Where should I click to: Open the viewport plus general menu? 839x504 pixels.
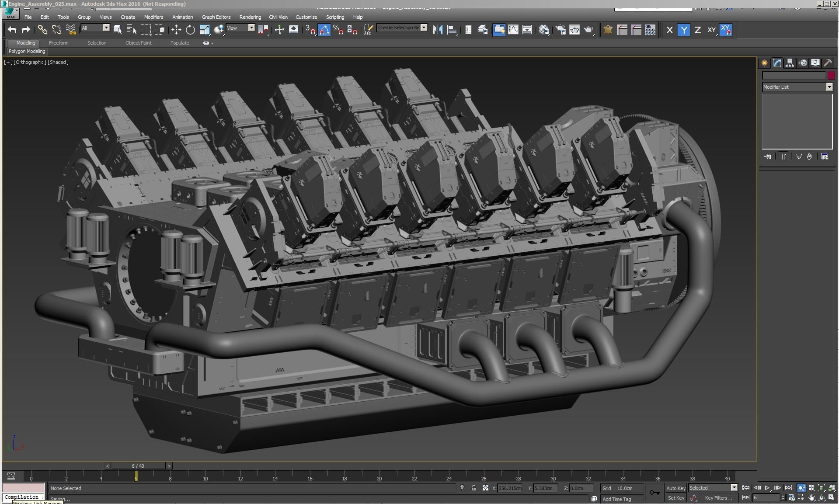(x=8, y=62)
